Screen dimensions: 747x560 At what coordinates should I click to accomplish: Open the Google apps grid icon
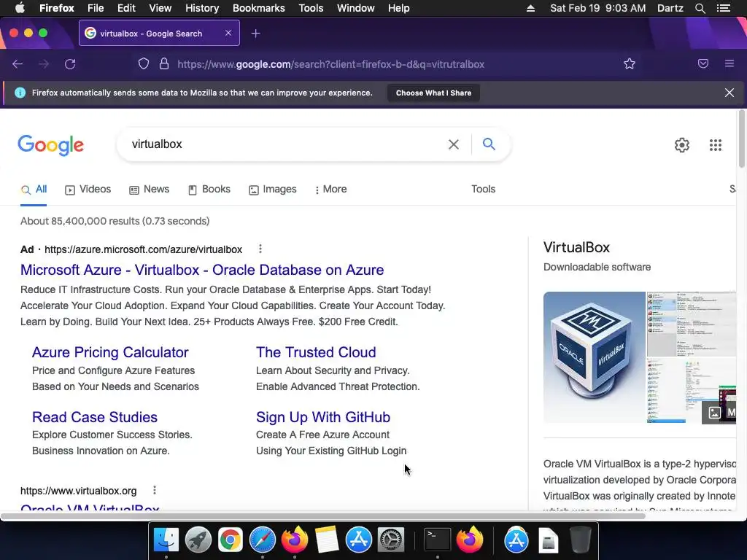click(x=715, y=145)
